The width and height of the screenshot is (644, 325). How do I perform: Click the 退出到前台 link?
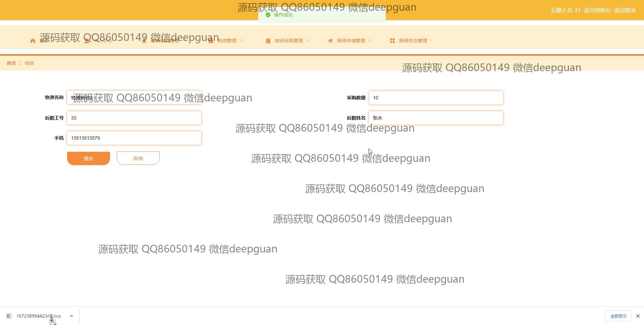[x=597, y=10]
